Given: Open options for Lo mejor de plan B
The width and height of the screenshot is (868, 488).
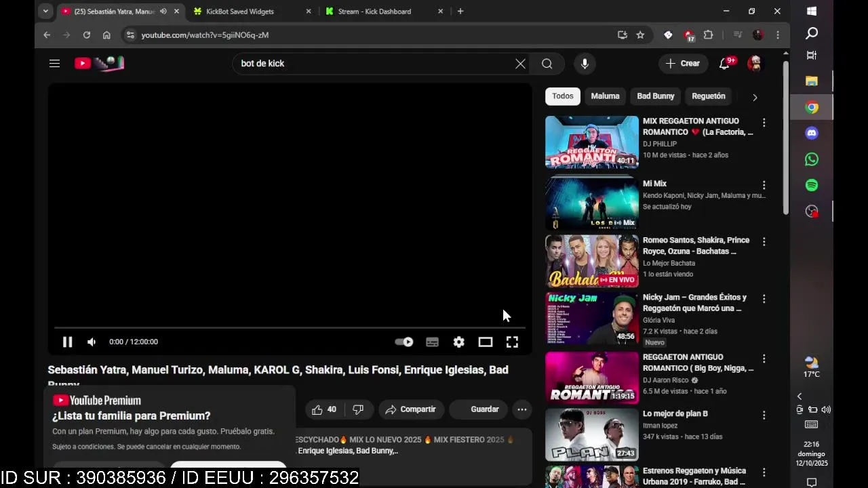Looking at the screenshot, I should click(764, 415).
